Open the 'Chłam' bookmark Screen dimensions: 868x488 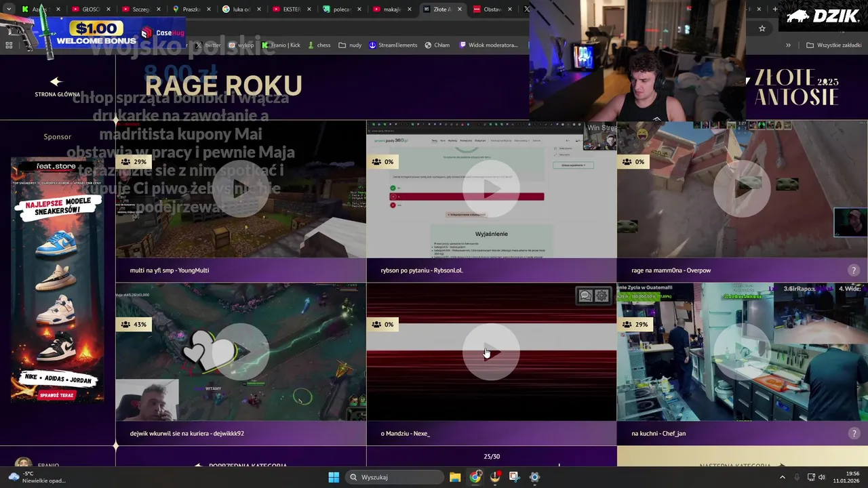(437, 45)
